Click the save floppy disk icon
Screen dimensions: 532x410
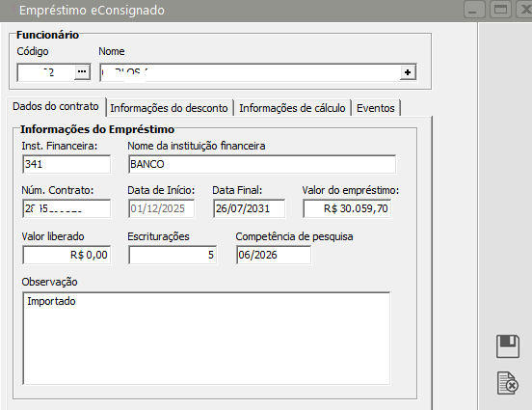pyautogui.click(x=508, y=346)
